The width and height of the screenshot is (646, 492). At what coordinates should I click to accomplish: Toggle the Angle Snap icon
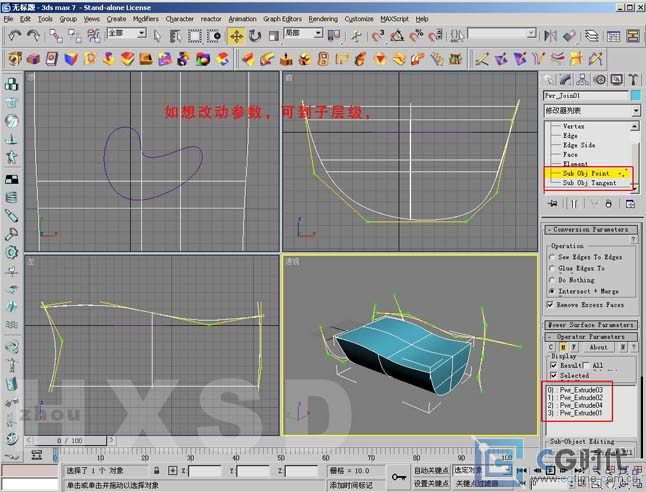397,36
